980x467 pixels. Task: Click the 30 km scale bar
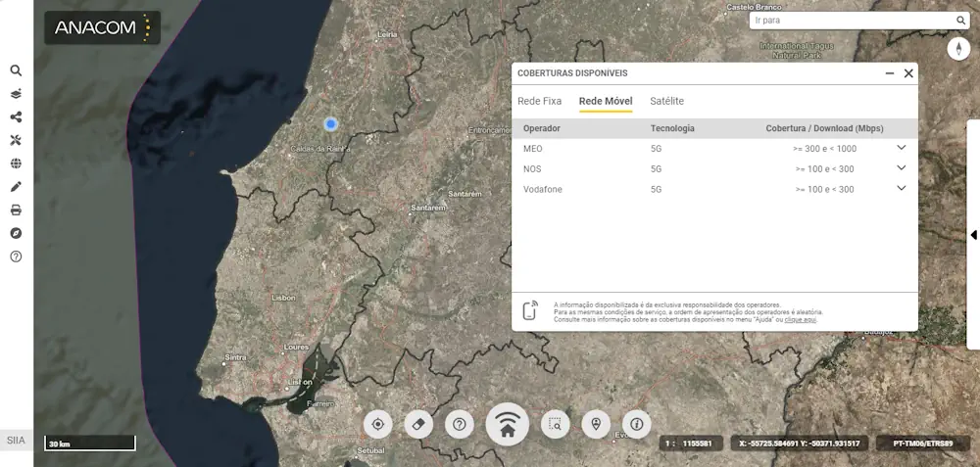point(90,444)
